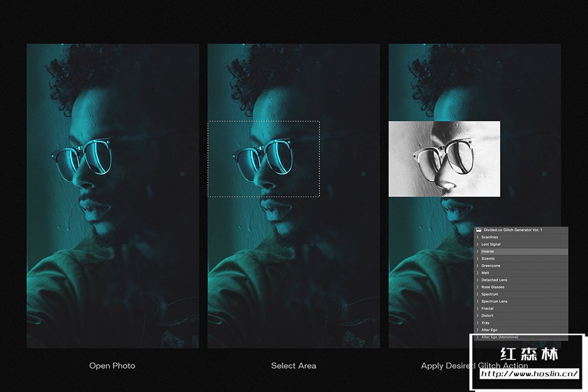Expand the Distort action chevron
This screenshot has width=588, height=392.
point(478,315)
